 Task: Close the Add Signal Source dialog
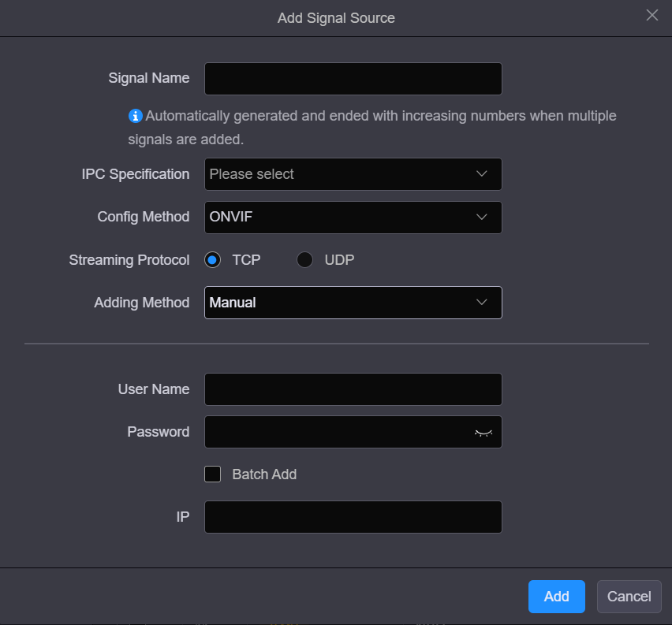[x=651, y=16]
